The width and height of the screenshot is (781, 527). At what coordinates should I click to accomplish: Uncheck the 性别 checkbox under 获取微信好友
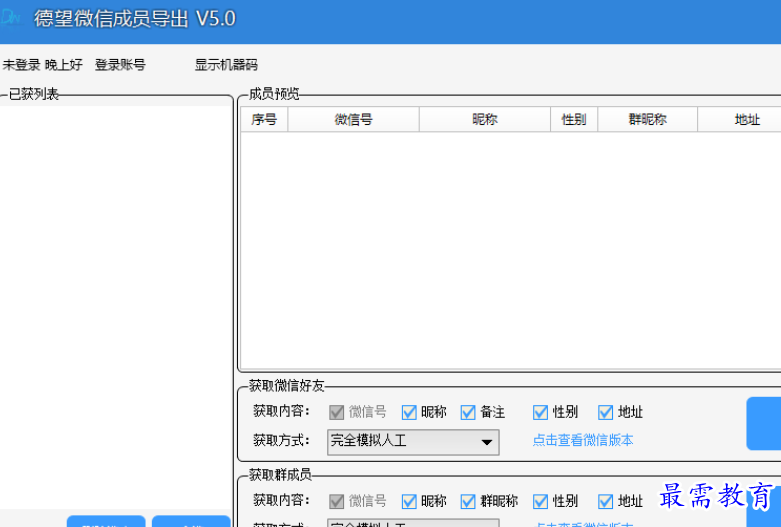(x=540, y=412)
